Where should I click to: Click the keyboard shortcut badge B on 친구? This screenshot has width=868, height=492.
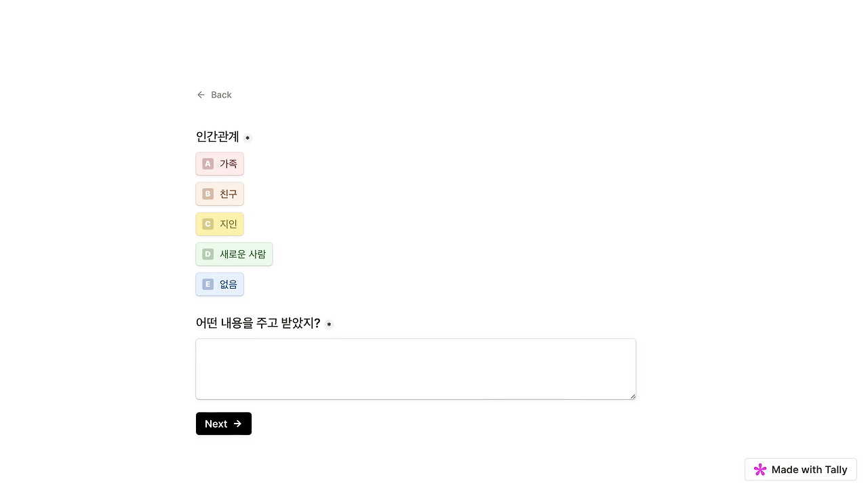[x=208, y=194]
